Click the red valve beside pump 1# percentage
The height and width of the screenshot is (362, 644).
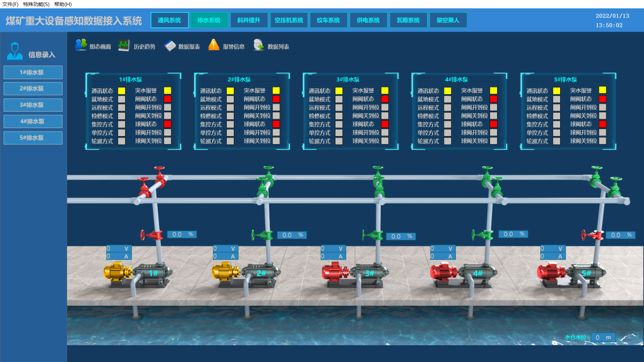(152, 235)
